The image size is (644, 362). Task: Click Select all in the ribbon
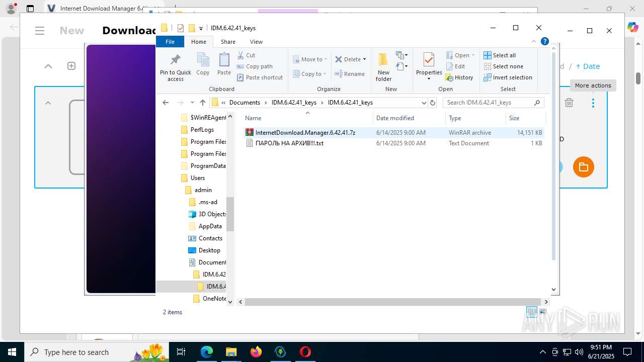500,55
